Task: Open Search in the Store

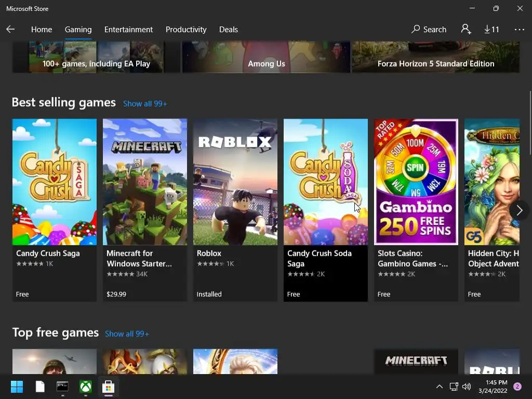Action: (429, 30)
